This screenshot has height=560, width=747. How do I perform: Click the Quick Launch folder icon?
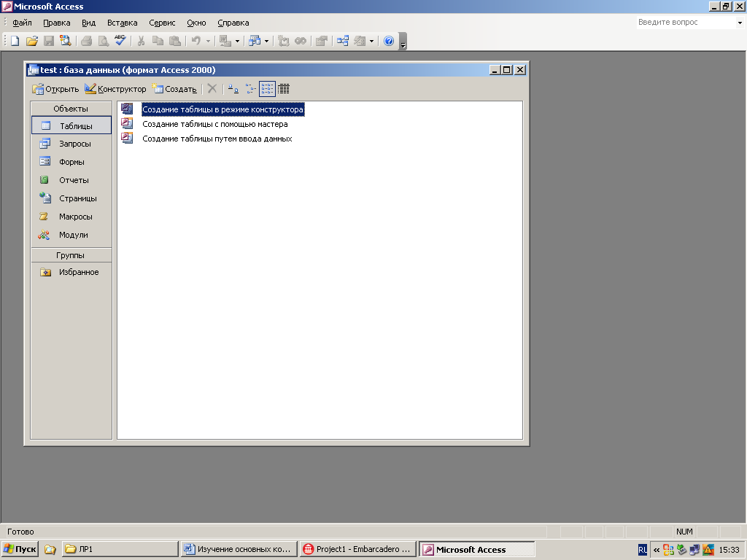(x=50, y=550)
